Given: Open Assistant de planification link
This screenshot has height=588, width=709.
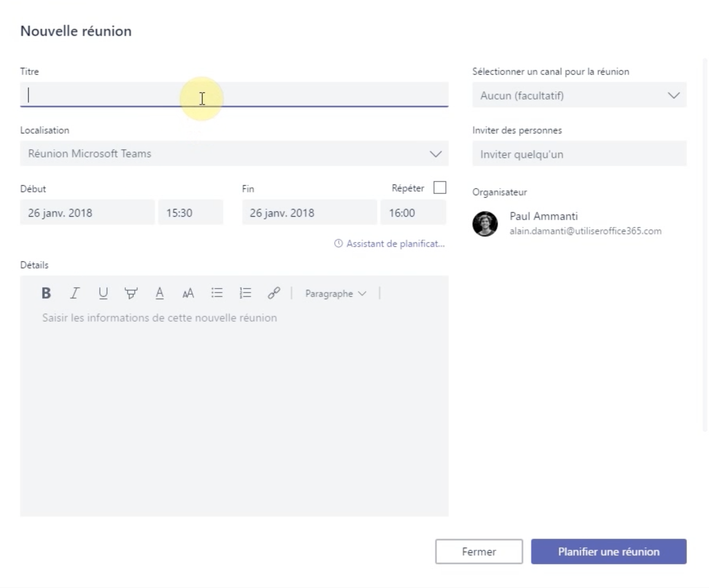Looking at the screenshot, I should (395, 244).
